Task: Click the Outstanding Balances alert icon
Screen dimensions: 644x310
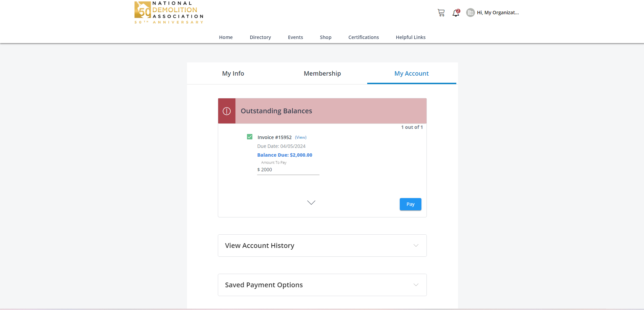Action: pos(227,111)
